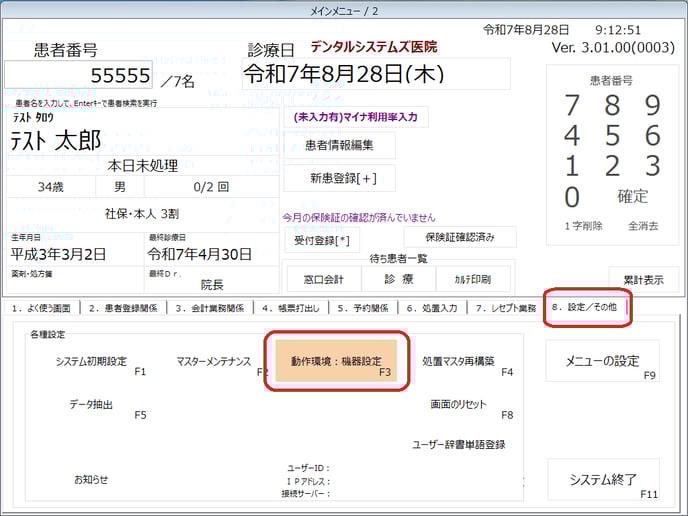This screenshot has height=516, width=688.
Task: Open システム初期設定 F1
Action: (92, 361)
